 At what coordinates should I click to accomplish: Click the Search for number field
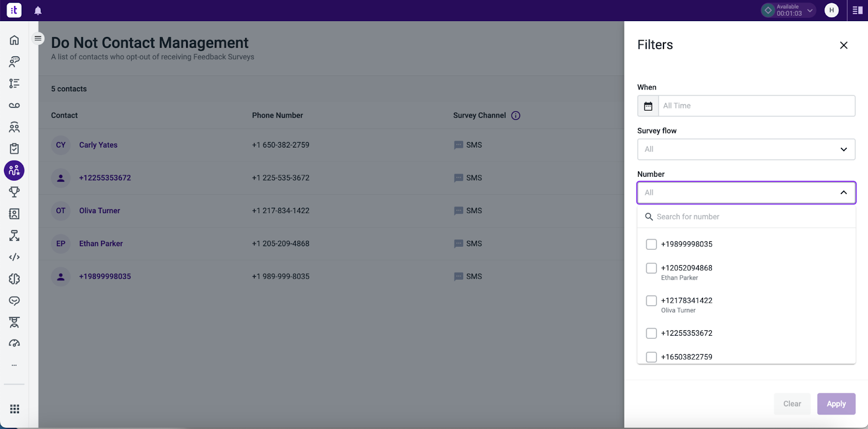(746, 216)
